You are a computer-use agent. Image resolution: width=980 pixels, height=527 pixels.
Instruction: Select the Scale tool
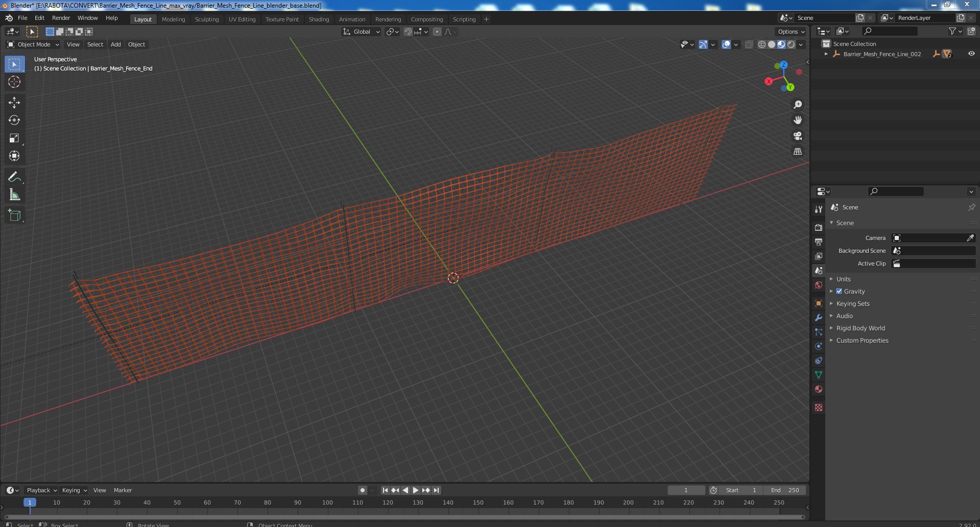pos(14,138)
